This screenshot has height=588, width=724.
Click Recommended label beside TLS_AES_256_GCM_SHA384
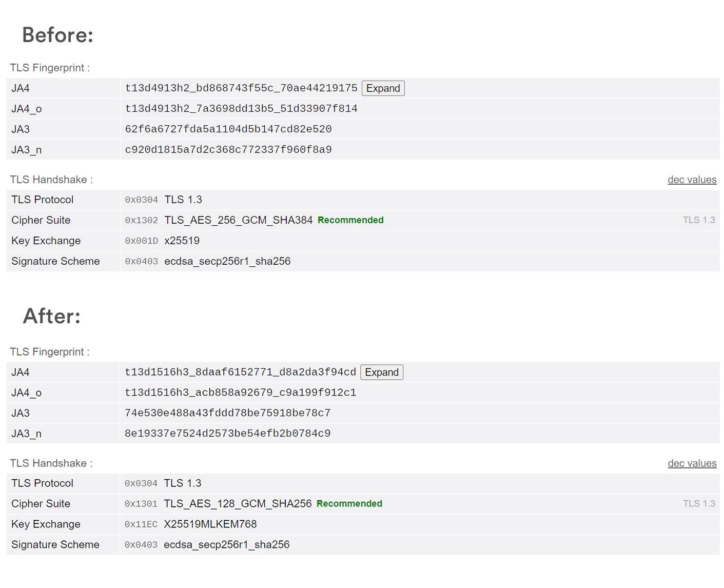(x=350, y=220)
